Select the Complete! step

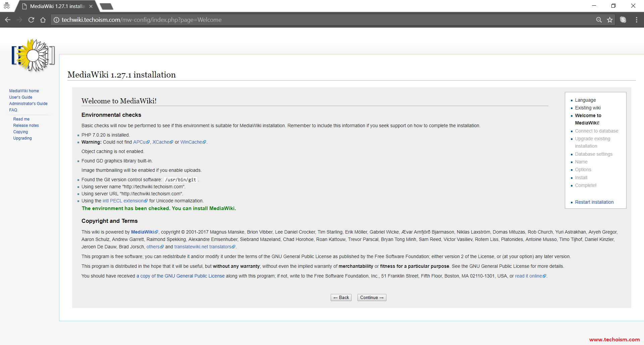pyautogui.click(x=586, y=185)
